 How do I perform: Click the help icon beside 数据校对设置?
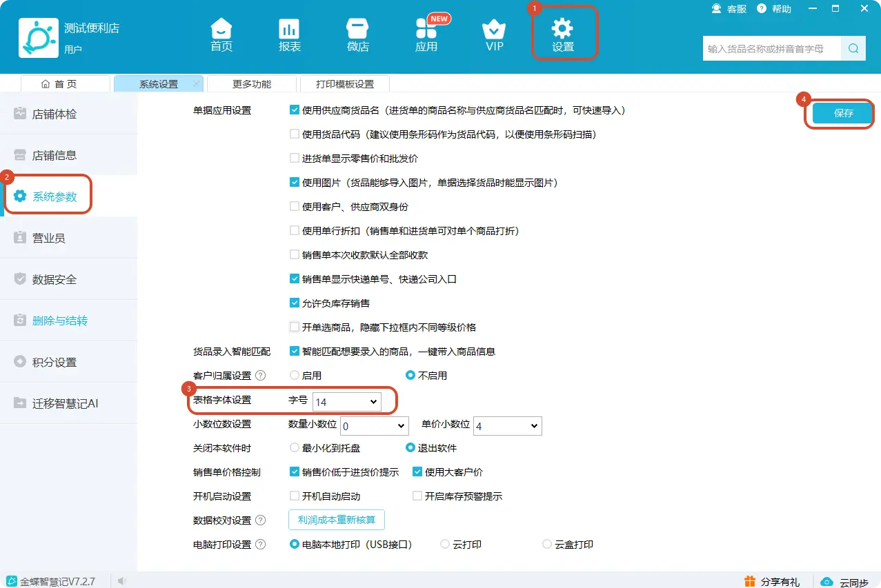pos(261,520)
